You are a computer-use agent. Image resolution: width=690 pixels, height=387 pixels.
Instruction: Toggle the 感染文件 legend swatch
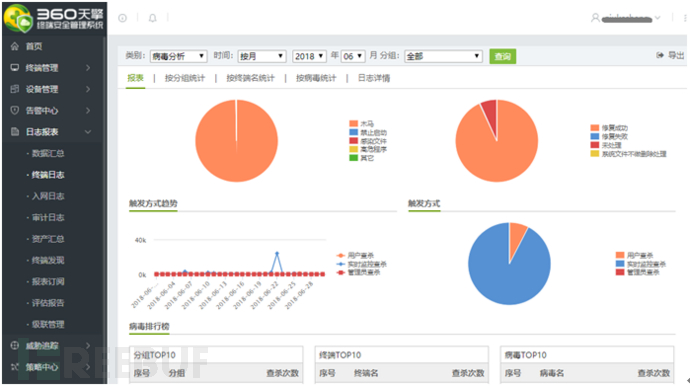coord(353,141)
